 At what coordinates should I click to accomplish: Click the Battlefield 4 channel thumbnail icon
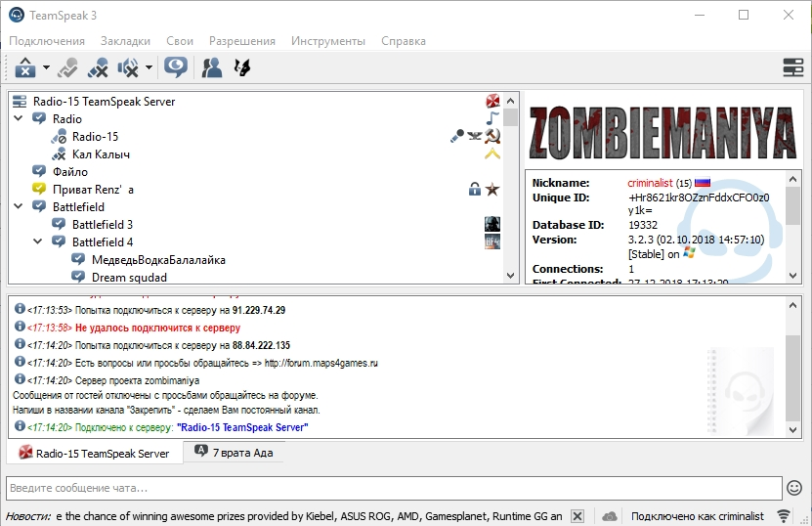tap(492, 241)
